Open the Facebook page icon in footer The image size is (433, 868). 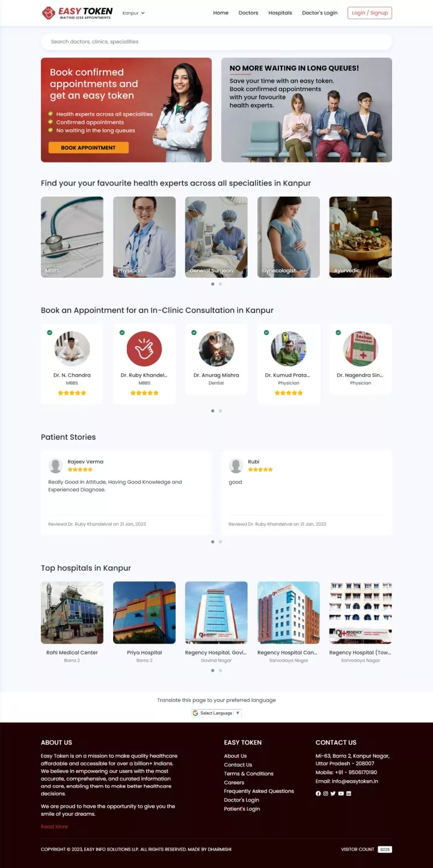coord(318,793)
